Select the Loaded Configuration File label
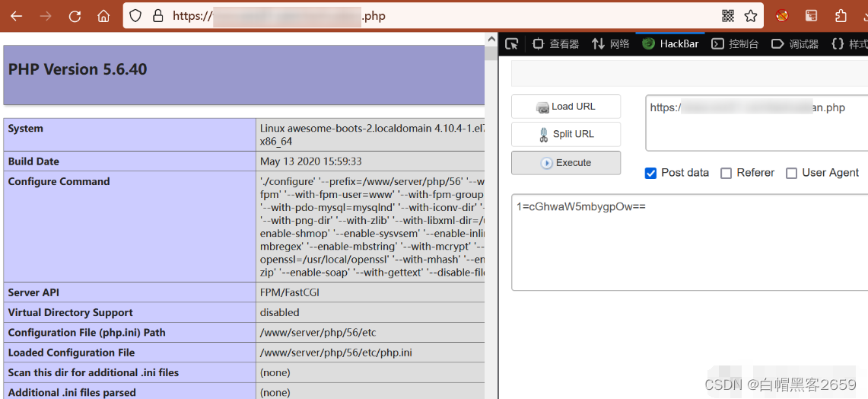This screenshot has width=868, height=399. 72,353
